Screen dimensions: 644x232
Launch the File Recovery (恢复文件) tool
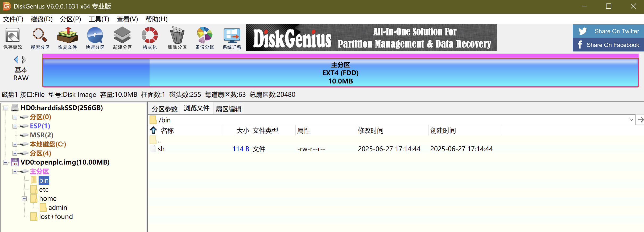tap(67, 38)
